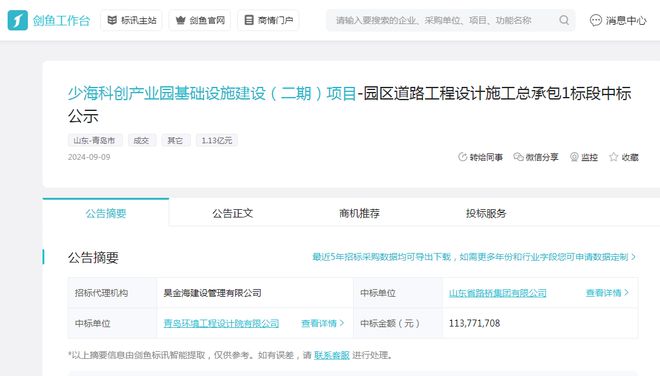This screenshot has height=376, width=660.
Task: Click the search magnifier icon
Action: tap(564, 20)
